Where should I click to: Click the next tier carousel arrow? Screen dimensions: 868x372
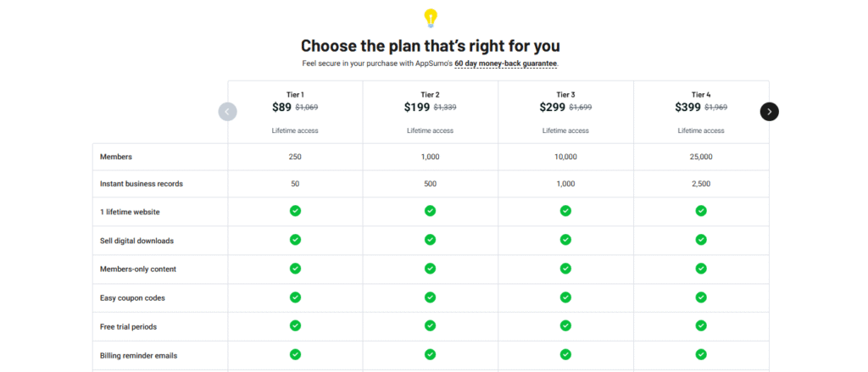point(769,112)
